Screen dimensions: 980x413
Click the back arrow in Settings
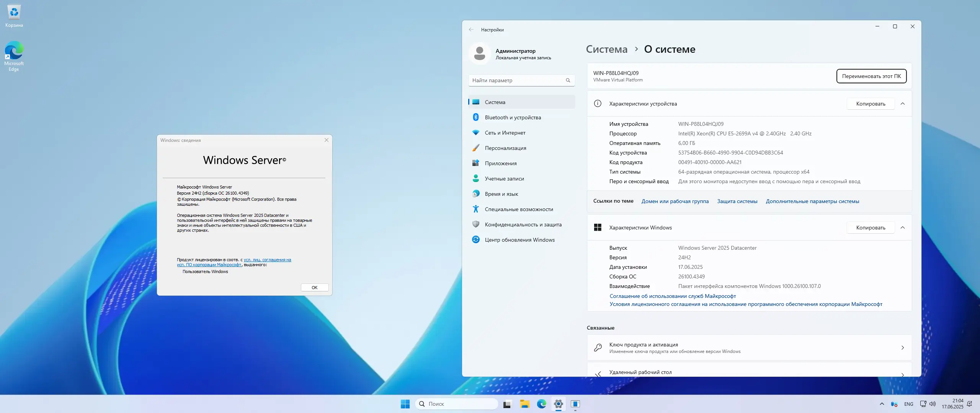click(472, 29)
